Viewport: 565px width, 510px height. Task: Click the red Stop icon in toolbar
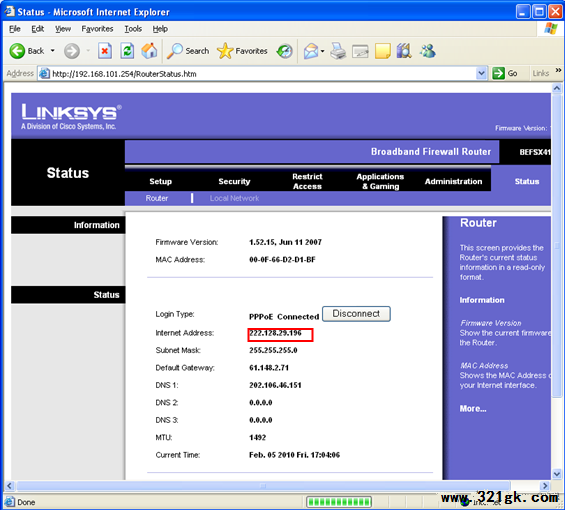(x=105, y=51)
